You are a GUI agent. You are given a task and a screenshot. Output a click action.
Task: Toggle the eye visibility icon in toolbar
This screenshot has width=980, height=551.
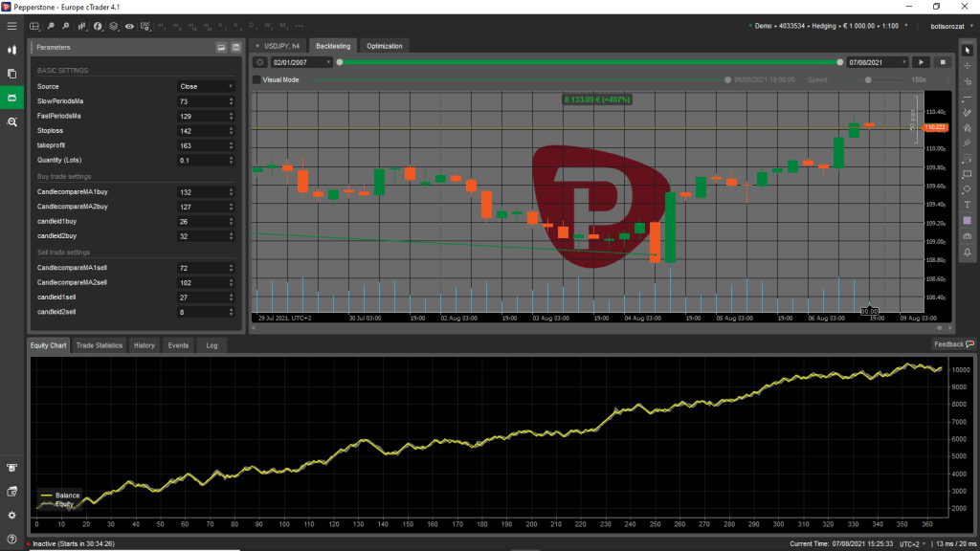pyautogui.click(x=130, y=26)
